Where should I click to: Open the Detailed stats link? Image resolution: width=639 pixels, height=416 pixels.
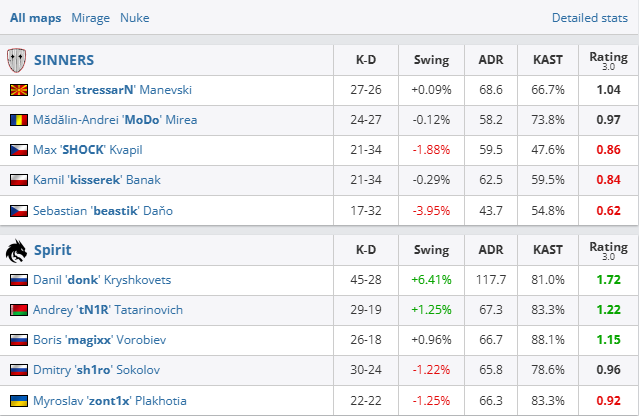[x=590, y=18]
